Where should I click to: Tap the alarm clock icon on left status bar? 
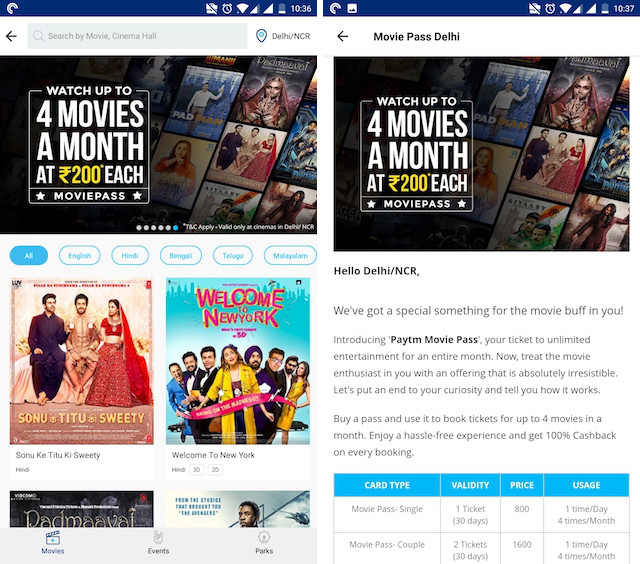click(x=227, y=8)
